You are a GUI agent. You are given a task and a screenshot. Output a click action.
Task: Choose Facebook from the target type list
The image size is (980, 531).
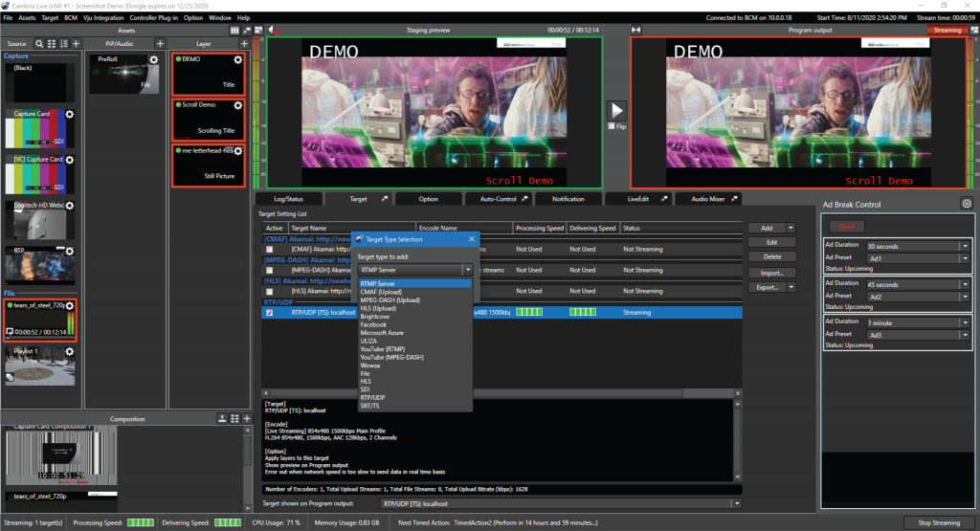coord(373,324)
